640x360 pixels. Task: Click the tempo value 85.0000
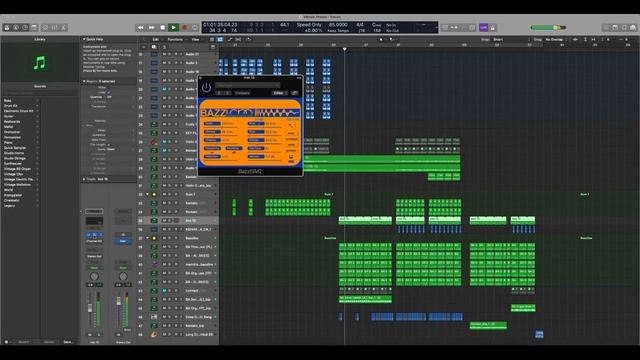tap(338, 25)
